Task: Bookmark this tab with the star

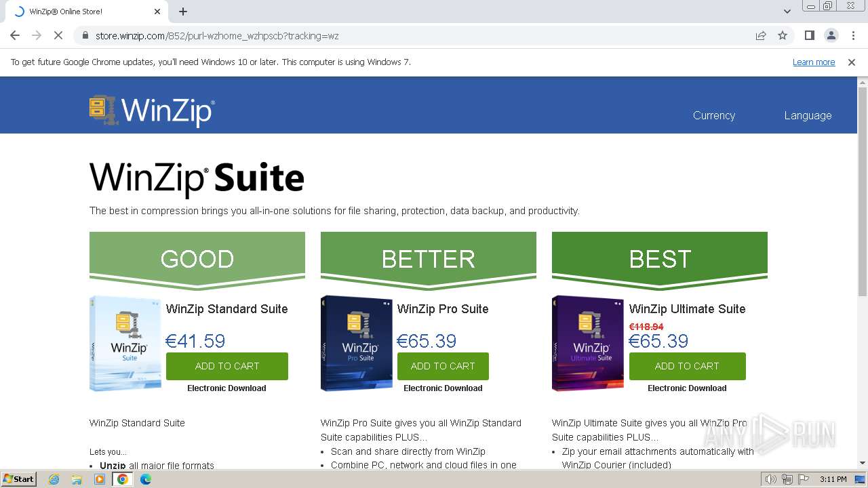Action: [x=783, y=35]
